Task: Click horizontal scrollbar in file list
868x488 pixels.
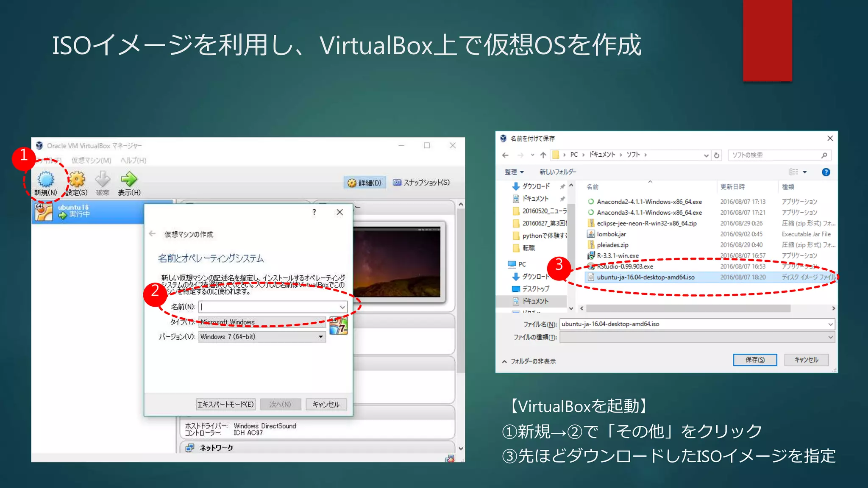Action: pos(688,308)
